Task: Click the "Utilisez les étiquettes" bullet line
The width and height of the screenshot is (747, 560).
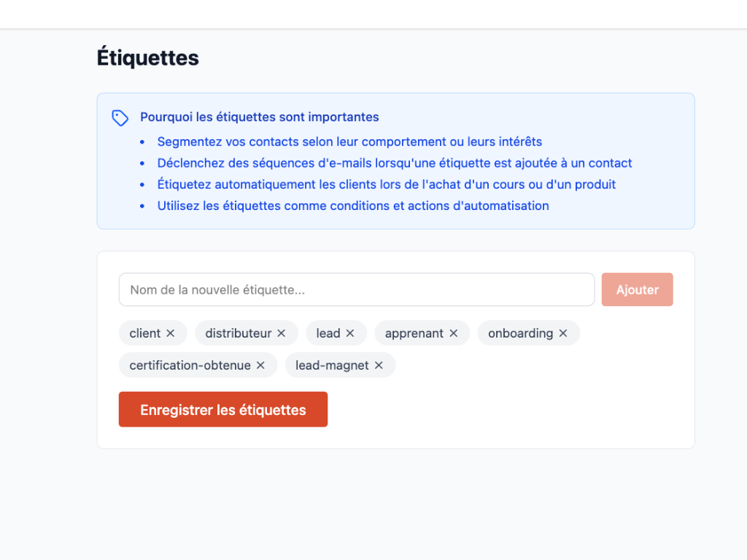Action: click(x=353, y=206)
